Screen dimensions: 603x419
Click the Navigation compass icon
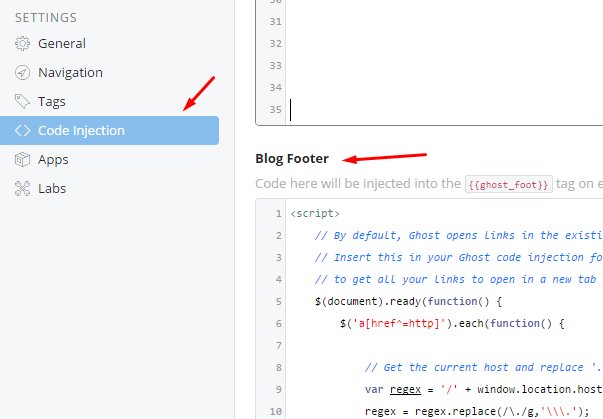coord(22,73)
